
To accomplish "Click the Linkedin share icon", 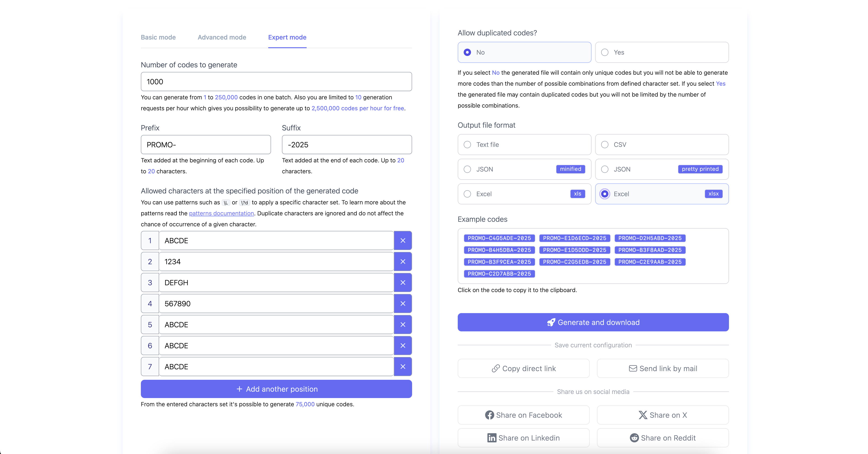I will pos(492,438).
